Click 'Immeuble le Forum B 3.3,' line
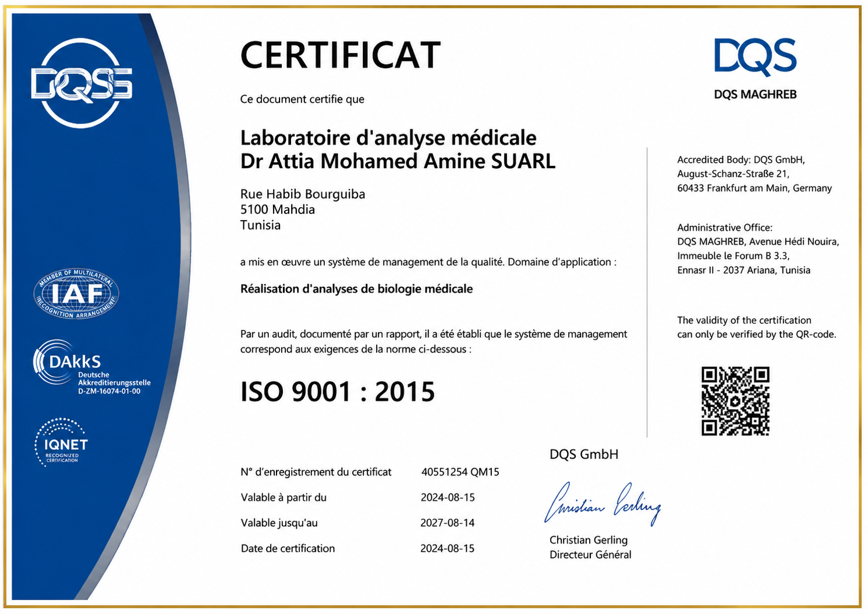Image resolution: width=868 pixels, height=614 pixels. coord(734,256)
